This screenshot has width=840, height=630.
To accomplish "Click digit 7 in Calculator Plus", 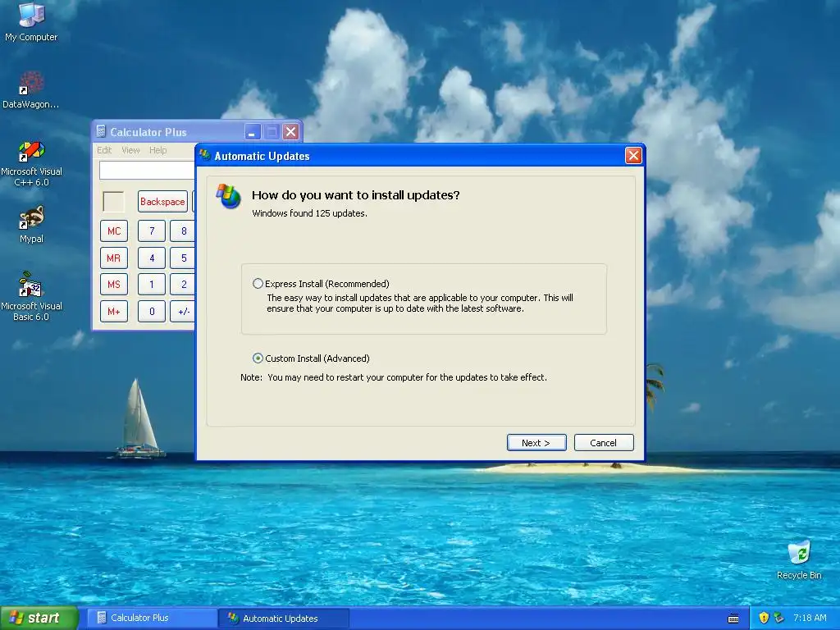I will (152, 231).
